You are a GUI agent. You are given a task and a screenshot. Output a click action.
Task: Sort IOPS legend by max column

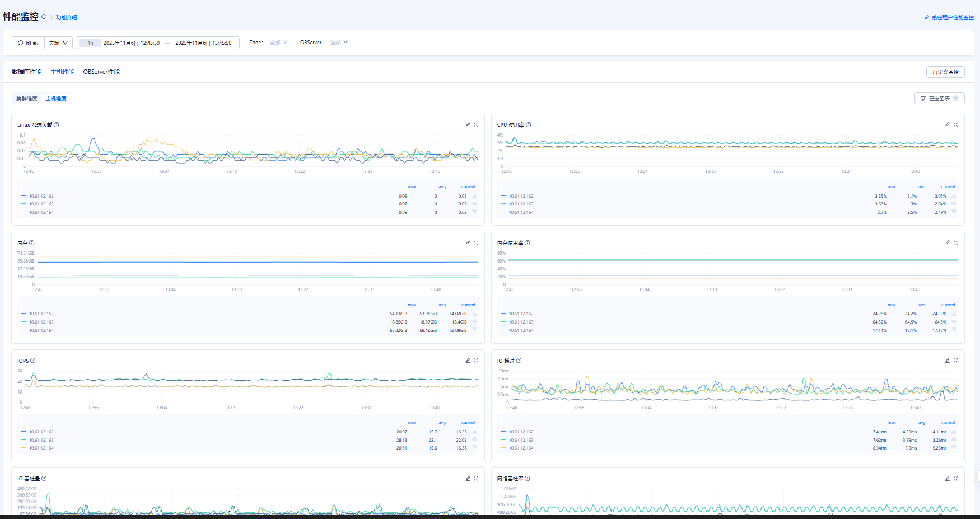(412, 423)
